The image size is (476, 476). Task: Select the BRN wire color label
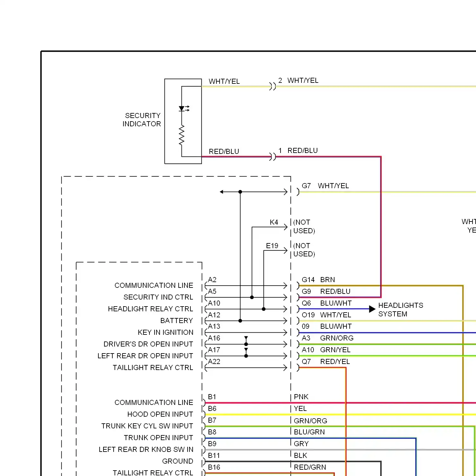327,280
